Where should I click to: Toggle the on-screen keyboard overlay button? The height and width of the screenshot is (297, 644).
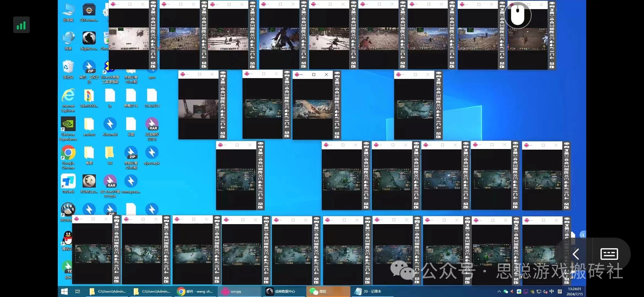609,254
